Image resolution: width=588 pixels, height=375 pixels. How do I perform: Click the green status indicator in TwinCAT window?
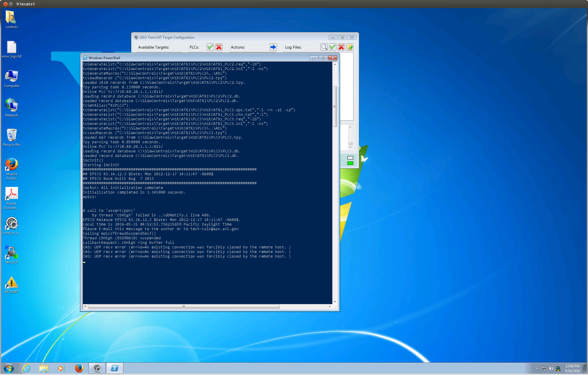pyautogui.click(x=350, y=163)
